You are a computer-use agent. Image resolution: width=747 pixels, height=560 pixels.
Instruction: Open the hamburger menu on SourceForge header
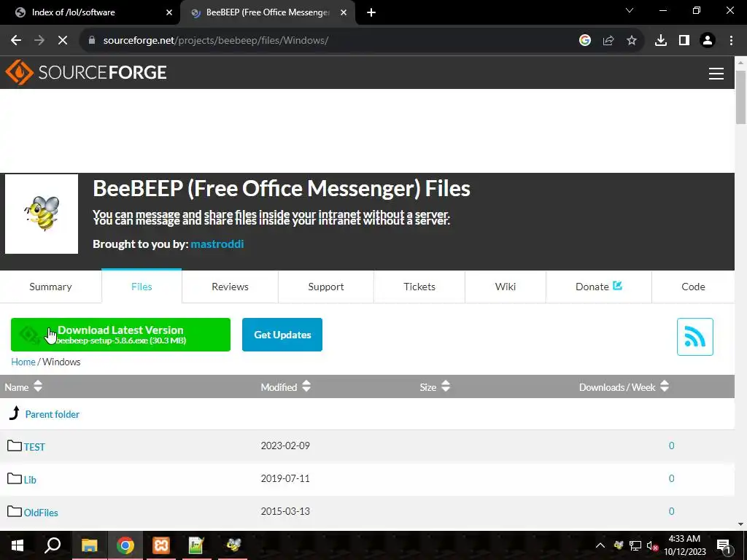point(716,74)
